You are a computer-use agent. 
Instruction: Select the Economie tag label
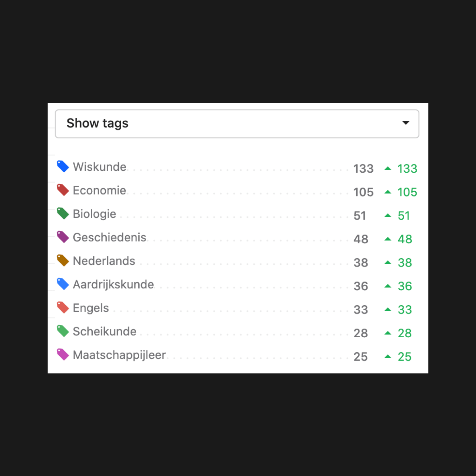pyautogui.click(x=100, y=190)
